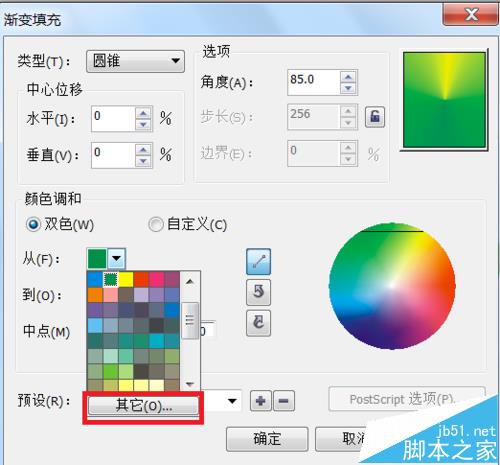Close the 渐变填充 dialog
The height and width of the screenshot is (465, 500).
point(471,14)
